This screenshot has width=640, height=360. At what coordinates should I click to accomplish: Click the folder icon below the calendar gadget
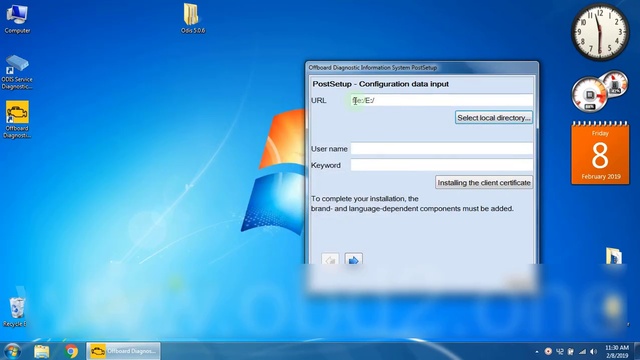click(x=613, y=256)
